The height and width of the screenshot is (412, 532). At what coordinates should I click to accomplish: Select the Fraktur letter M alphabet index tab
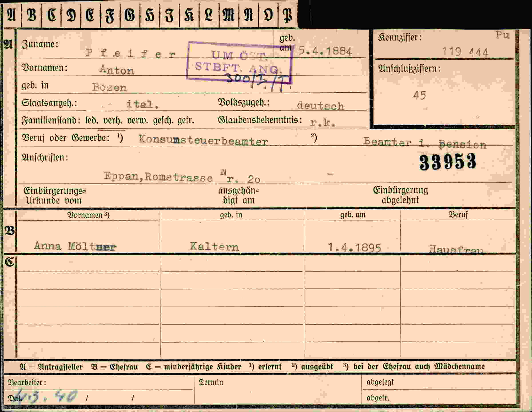[229, 15]
